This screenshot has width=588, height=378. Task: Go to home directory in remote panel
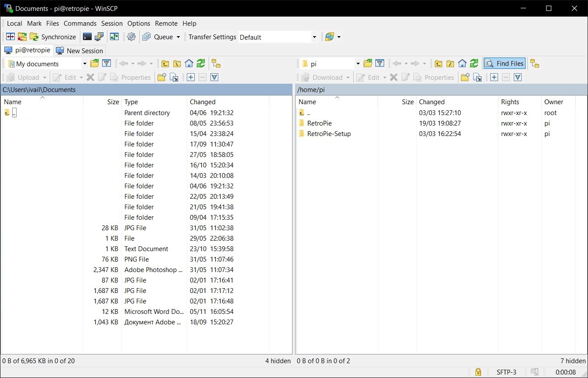point(462,64)
